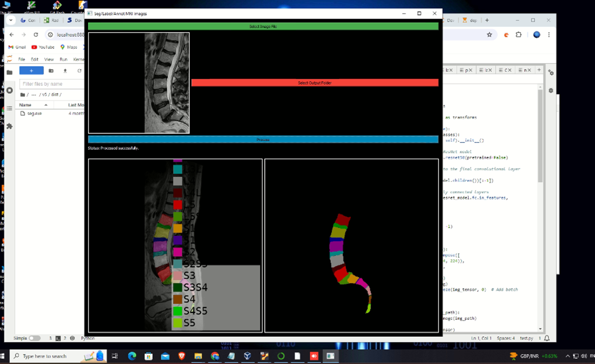Sort files by the Name column header
Viewport: 595px width, 364px height.
26,105
